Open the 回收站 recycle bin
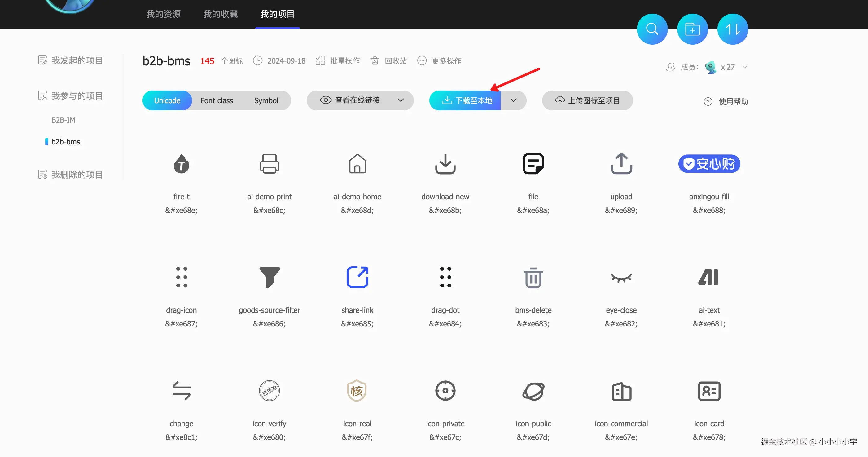Viewport: 868px width, 457px height. pyautogui.click(x=388, y=61)
